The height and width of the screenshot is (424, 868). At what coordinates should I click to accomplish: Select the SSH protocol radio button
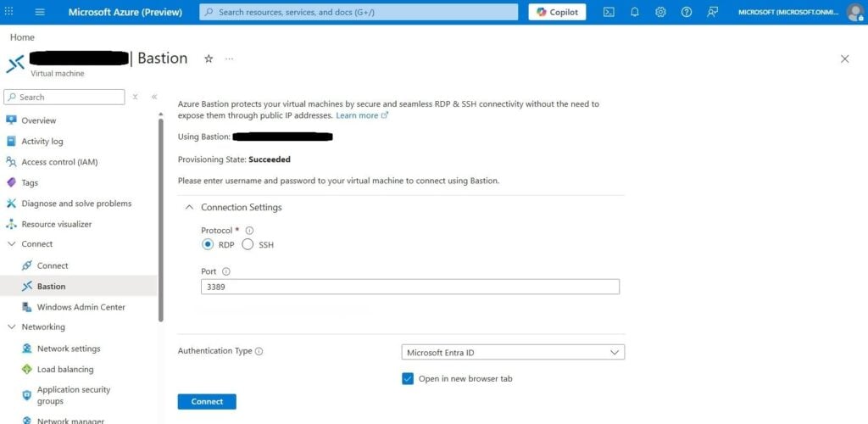coord(248,244)
